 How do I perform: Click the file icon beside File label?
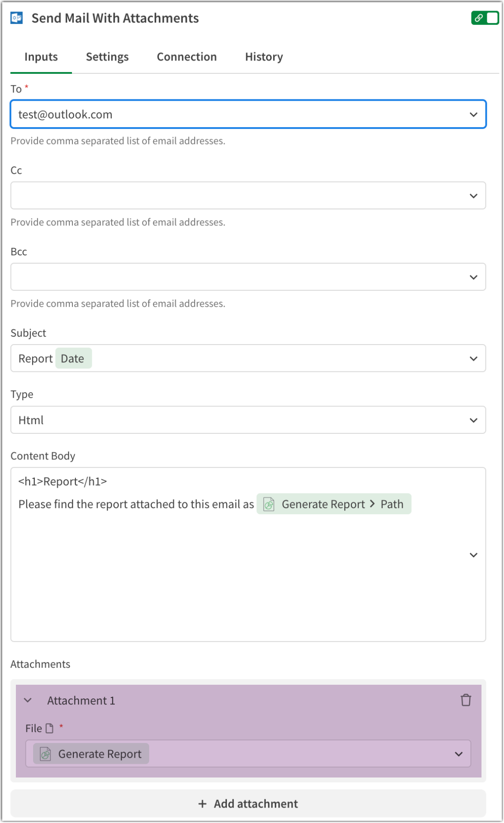click(49, 728)
